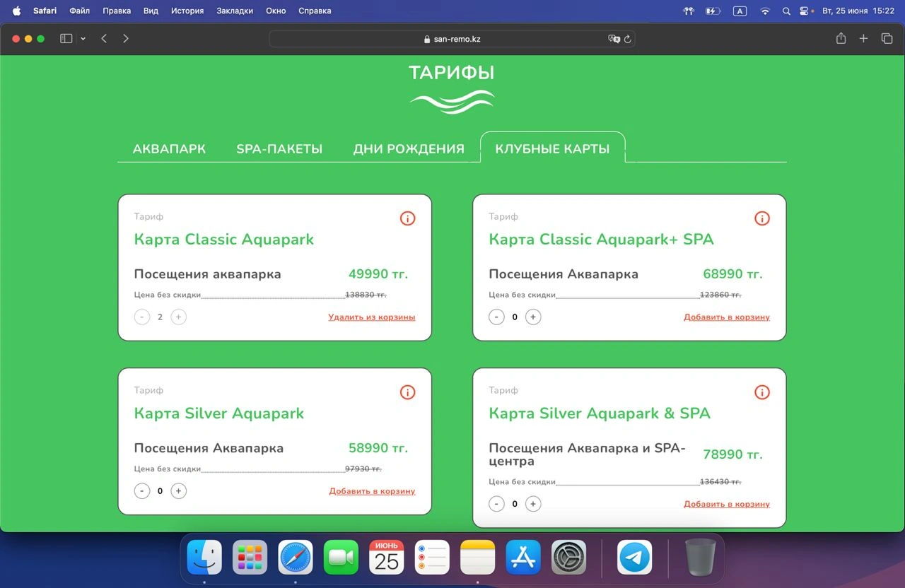This screenshot has width=905, height=588.
Task: Open Telegram from the Dock
Action: (635, 558)
